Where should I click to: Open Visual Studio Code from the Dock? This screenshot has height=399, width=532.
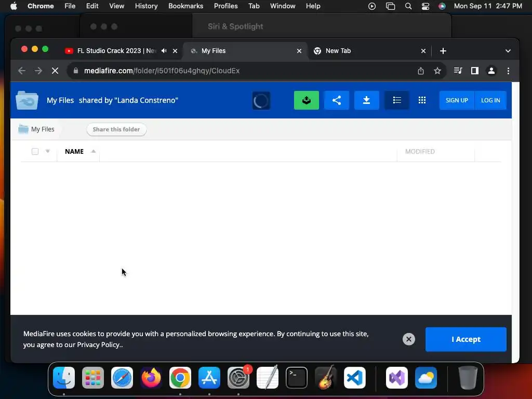click(x=354, y=378)
